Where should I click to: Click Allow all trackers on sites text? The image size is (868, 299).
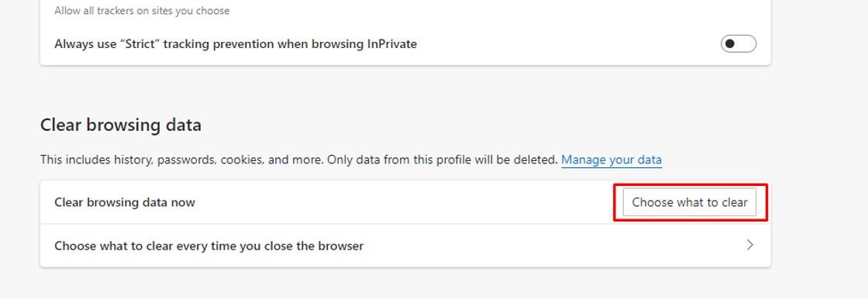coord(142,11)
